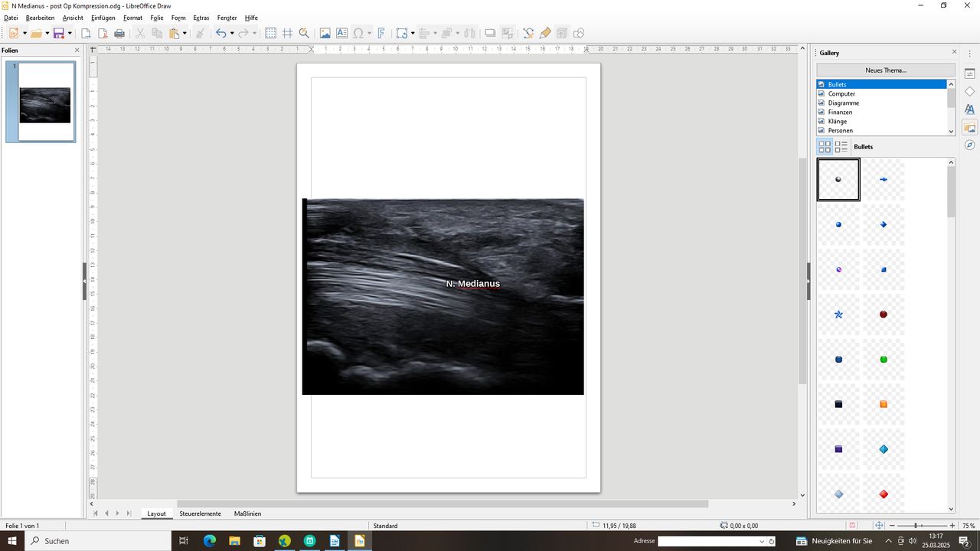Insert an image via toolbar icon
The image size is (980, 551).
click(325, 33)
